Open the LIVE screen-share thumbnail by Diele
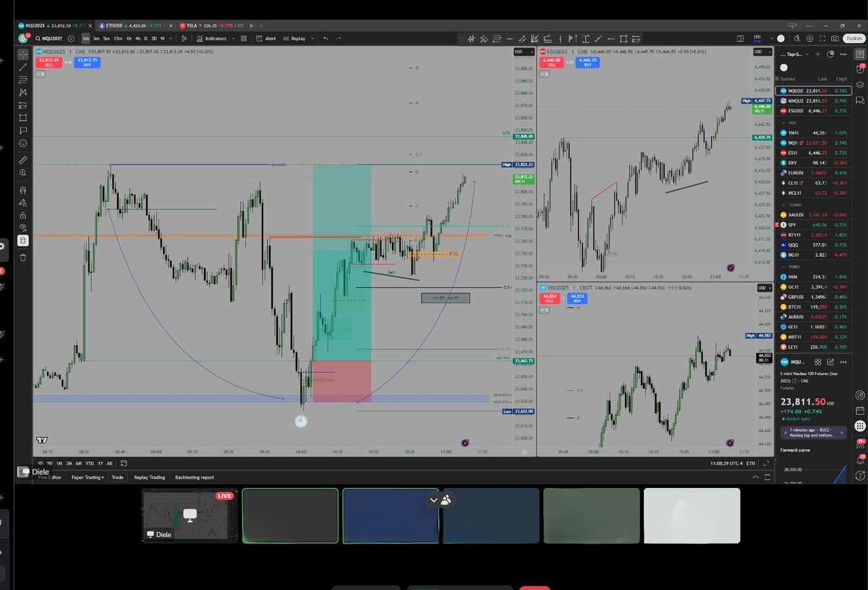 [x=190, y=515]
